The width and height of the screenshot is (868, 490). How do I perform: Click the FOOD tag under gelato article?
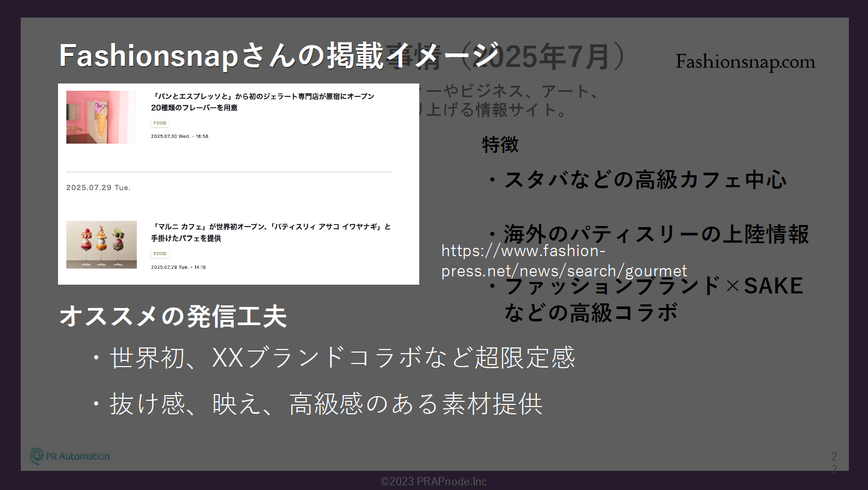(x=160, y=123)
